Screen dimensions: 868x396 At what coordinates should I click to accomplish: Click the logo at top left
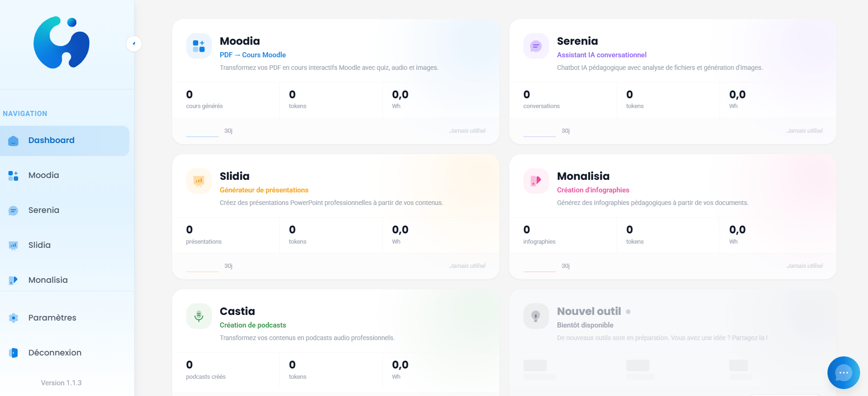pyautogui.click(x=61, y=42)
